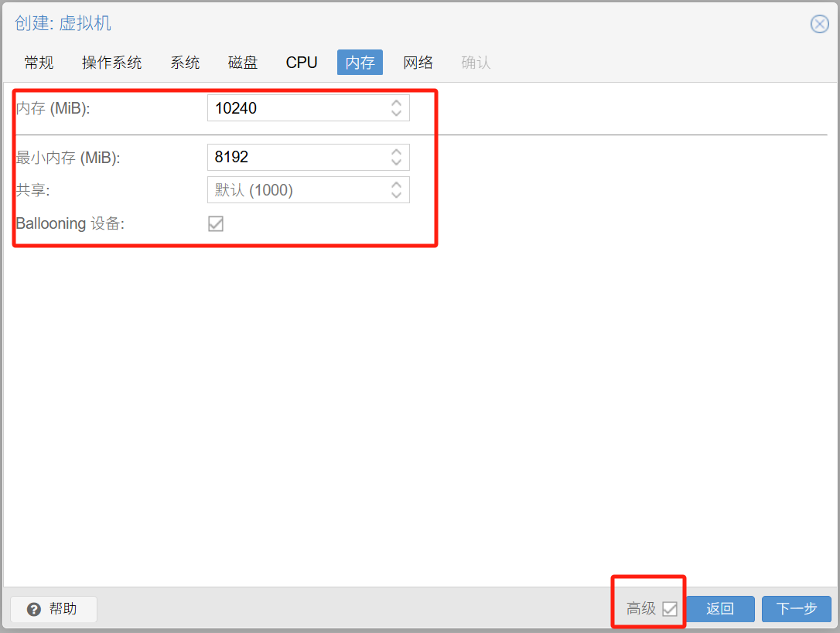Switch to the 操作系统 tab
The image size is (840, 633).
click(111, 63)
